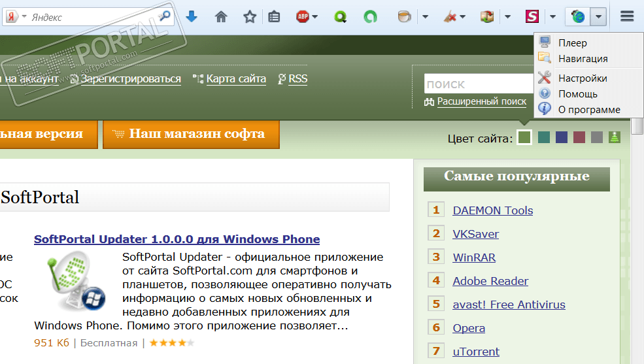Select the dark blue site color swatch
This screenshot has height=364, width=644.
click(x=562, y=137)
